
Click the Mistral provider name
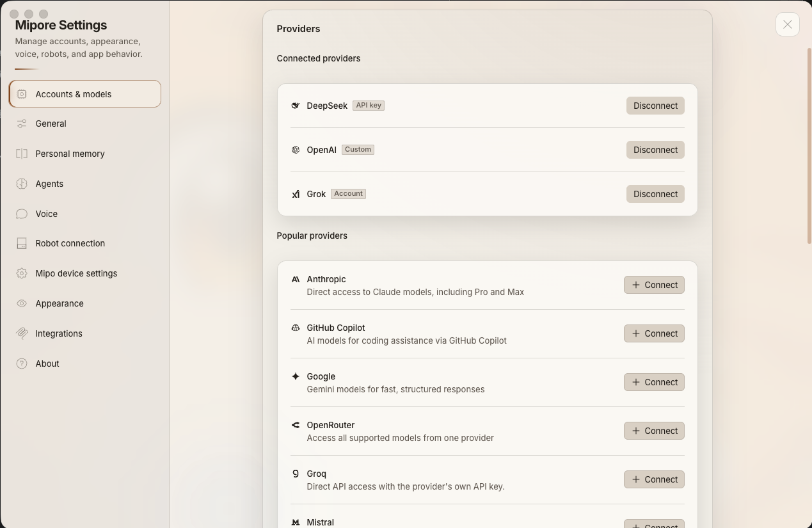321,522
